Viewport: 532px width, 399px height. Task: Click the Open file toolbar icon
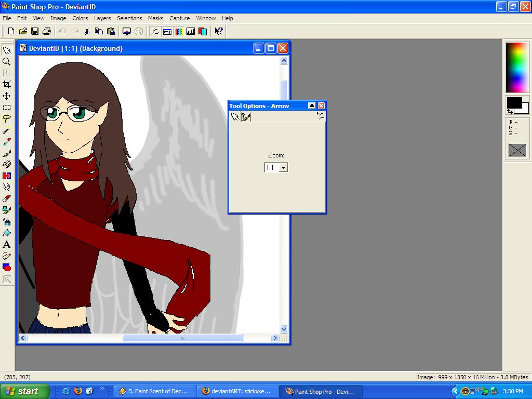(x=23, y=32)
